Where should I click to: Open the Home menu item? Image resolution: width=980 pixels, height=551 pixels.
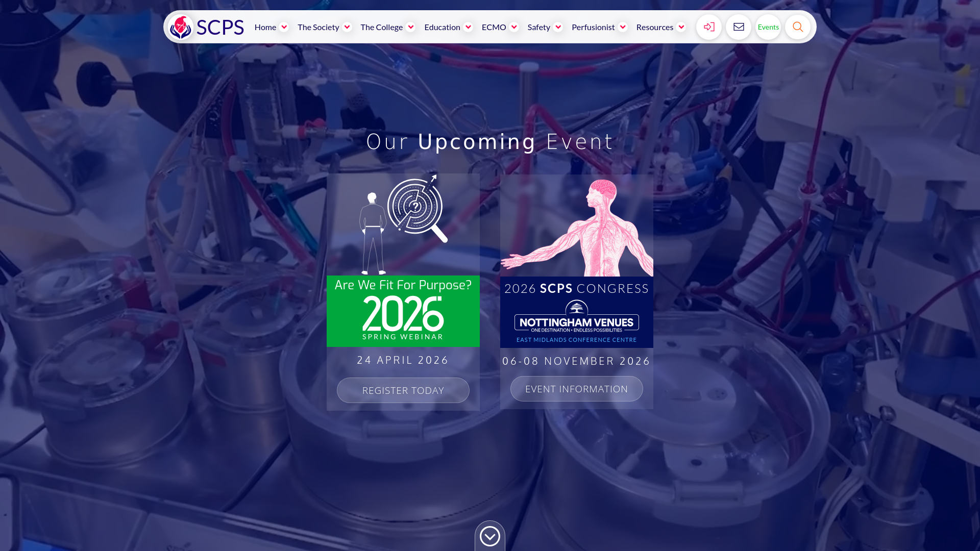coord(265,27)
